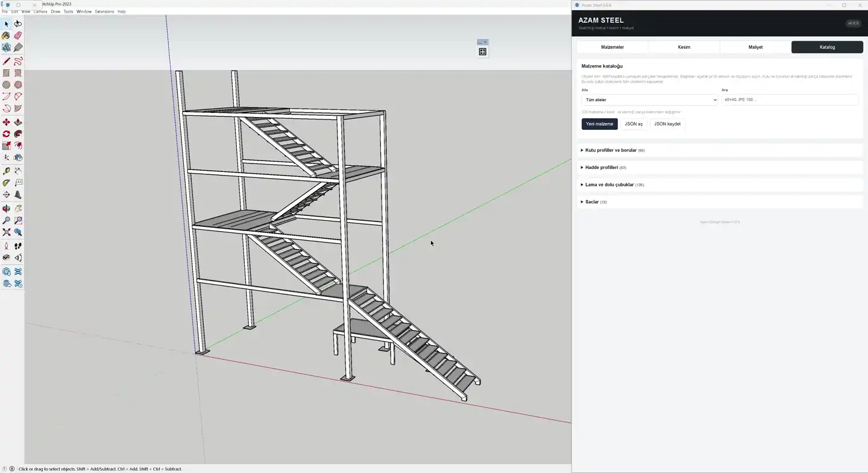Choose the Tape Measure tool

[6, 171]
